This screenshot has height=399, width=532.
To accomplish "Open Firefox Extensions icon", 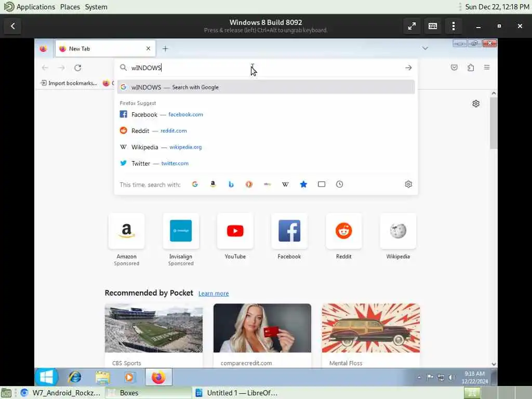I will point(471,68).
